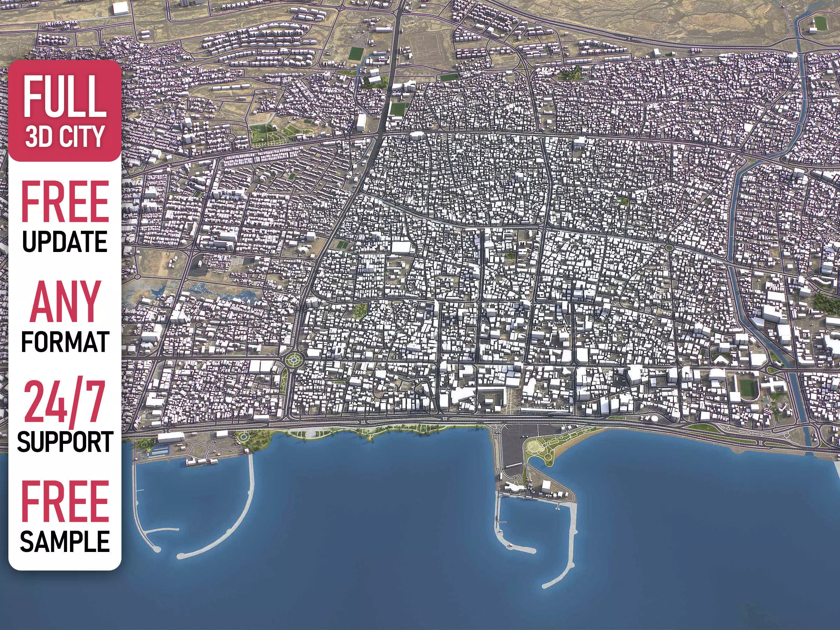
Task: Click the ANY FORMAT text
Action: click(x=64, y=317)
